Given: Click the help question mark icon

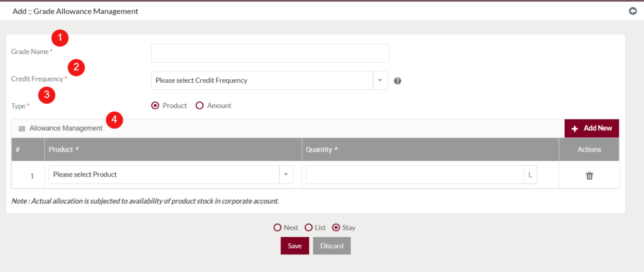Looking at the screenshot, I should coord(397,81).
